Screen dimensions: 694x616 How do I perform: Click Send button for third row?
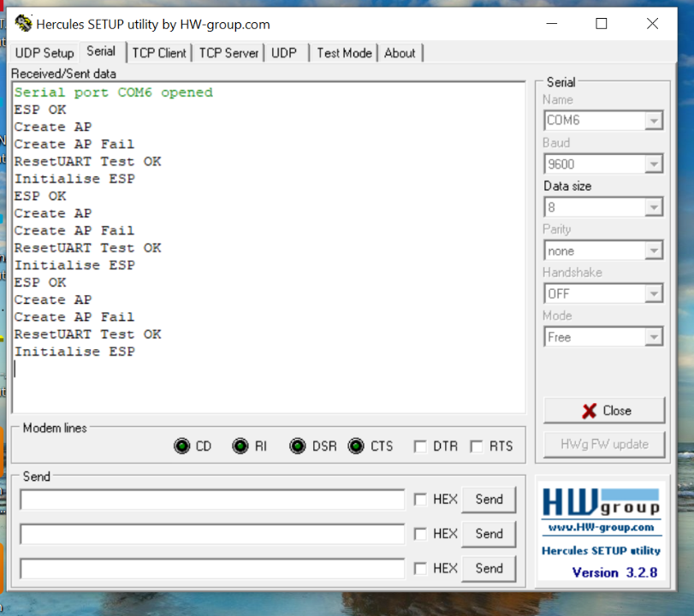click(489, 568)
